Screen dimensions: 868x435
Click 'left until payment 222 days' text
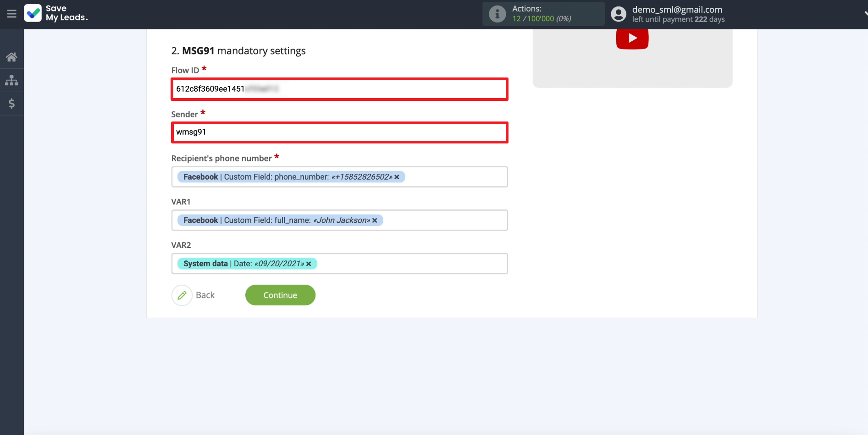[679, 19]
